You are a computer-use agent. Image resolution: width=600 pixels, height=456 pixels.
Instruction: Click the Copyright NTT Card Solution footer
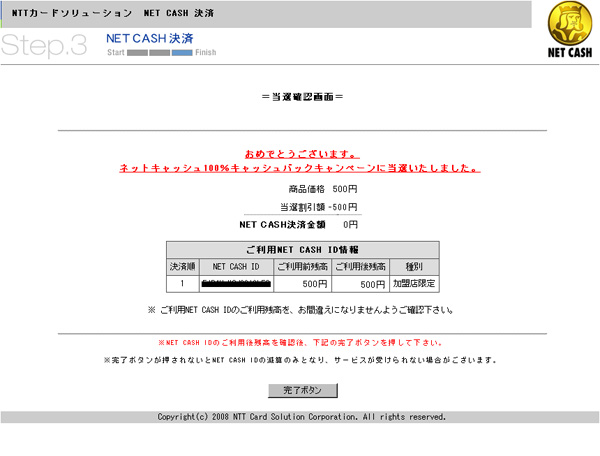[x=302, y=417]
